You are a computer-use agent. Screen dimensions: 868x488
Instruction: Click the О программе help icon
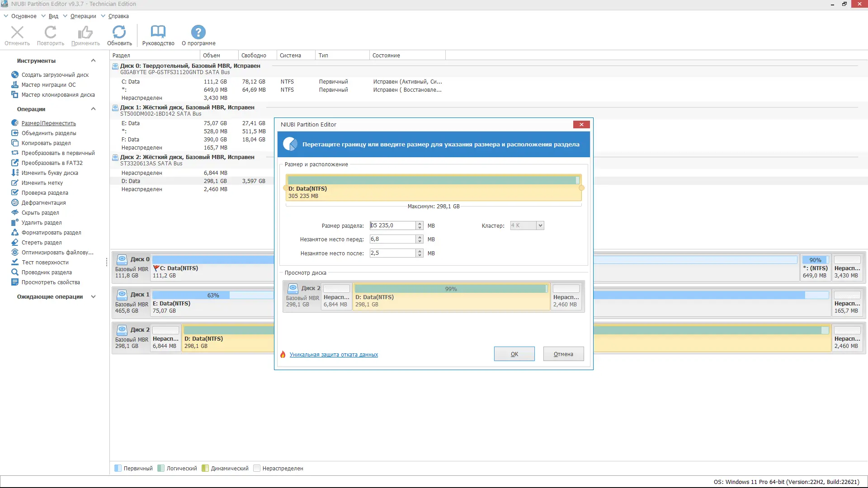198,35
